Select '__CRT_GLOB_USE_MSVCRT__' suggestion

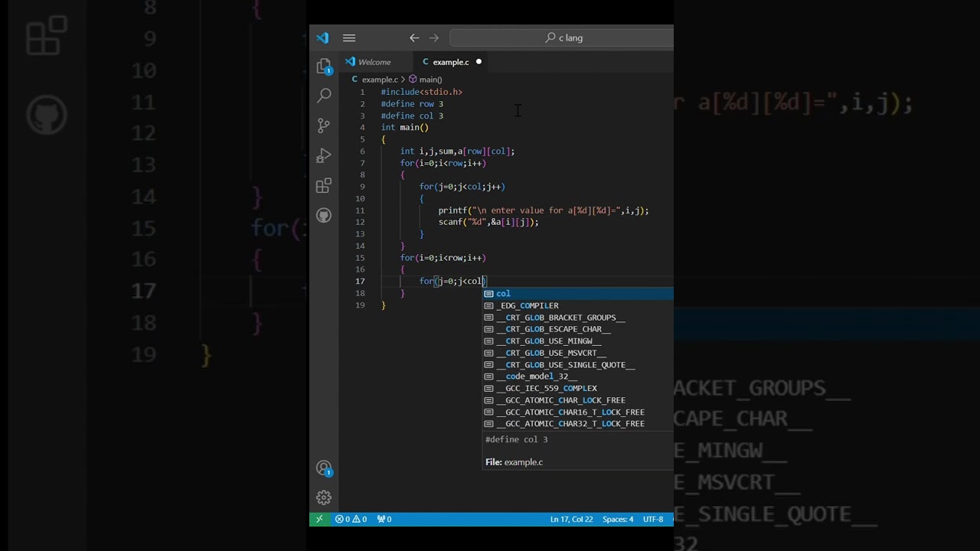click(578, 353)
